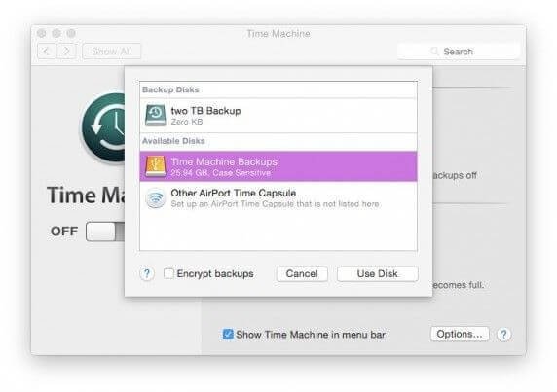Click the search magnifier icon
The height and width of the screenshot is (392, 557).
click(434, 51)
